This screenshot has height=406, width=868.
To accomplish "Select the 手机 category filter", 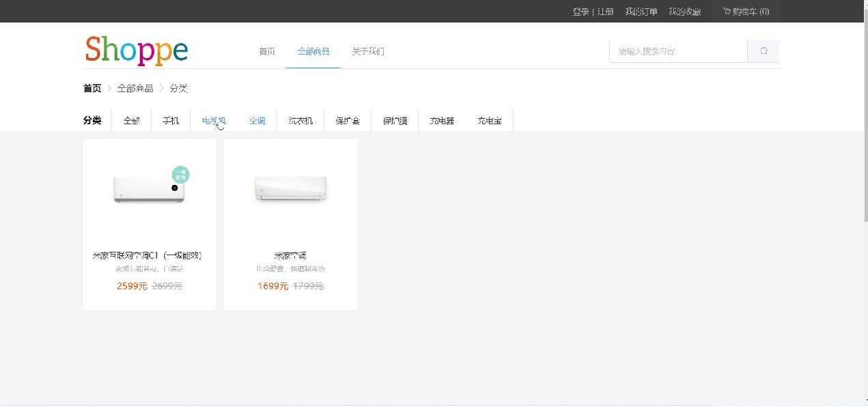I will [171, 121].
